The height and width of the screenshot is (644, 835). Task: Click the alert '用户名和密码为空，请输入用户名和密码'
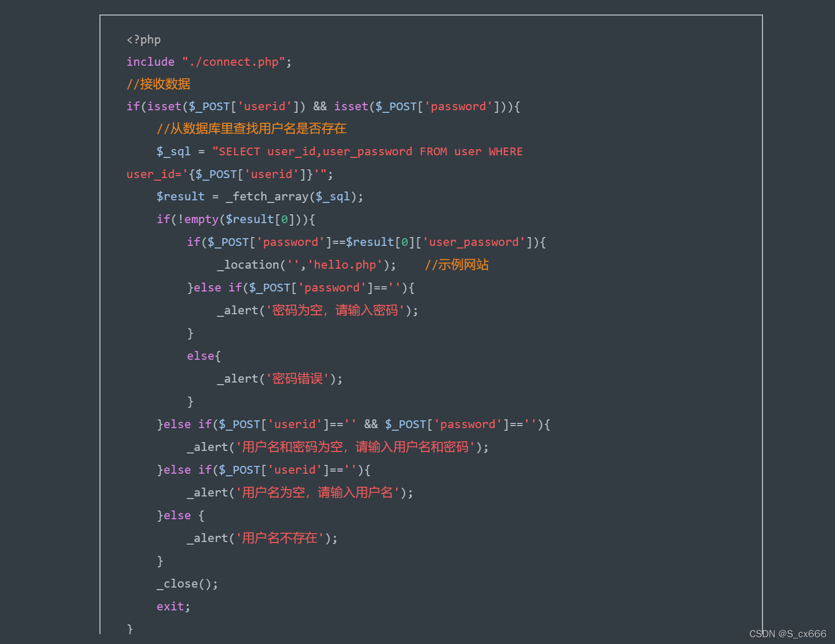point(338,447)
